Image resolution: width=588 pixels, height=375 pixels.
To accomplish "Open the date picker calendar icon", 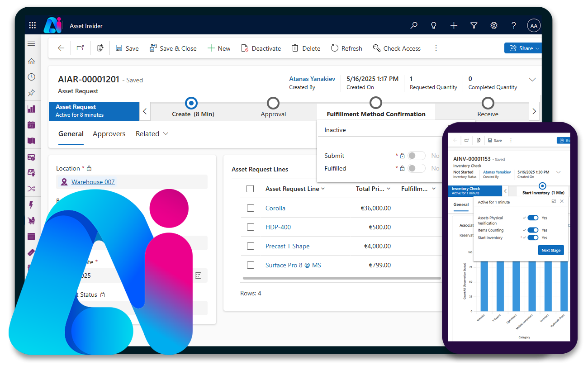I will pos(198,275).
